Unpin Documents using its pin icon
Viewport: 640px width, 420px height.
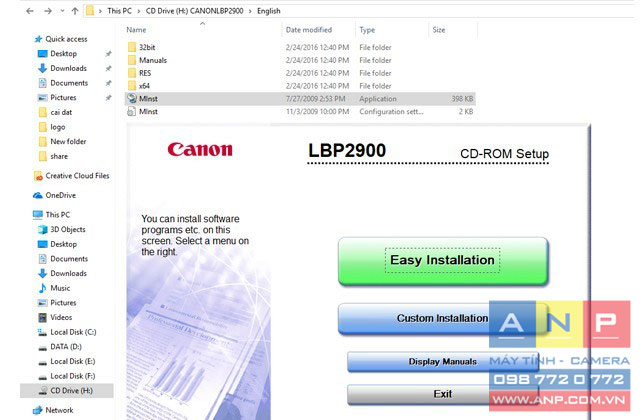108,83
